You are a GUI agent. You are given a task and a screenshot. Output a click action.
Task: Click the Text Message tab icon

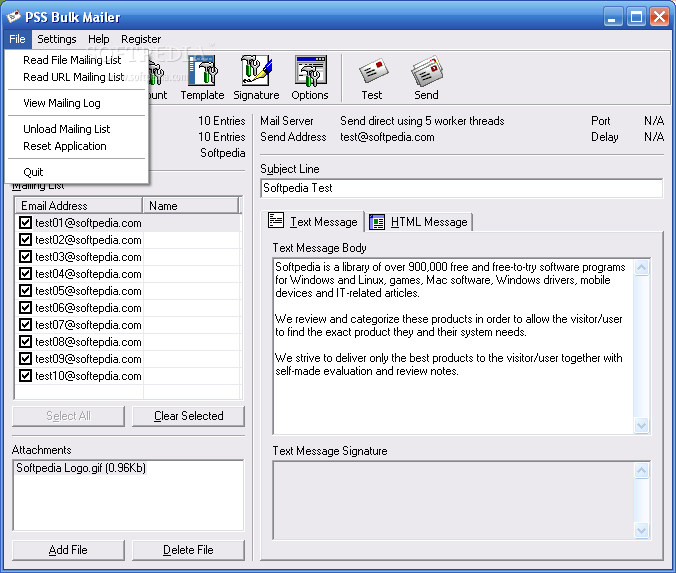(276, 220)
